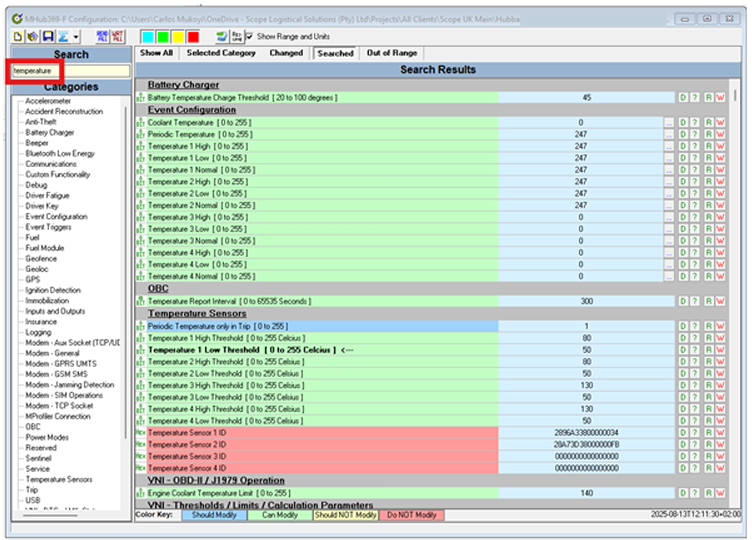Click the search field containing temperature
The width and height of the screenshot is (752, 540).
point(66,71)
